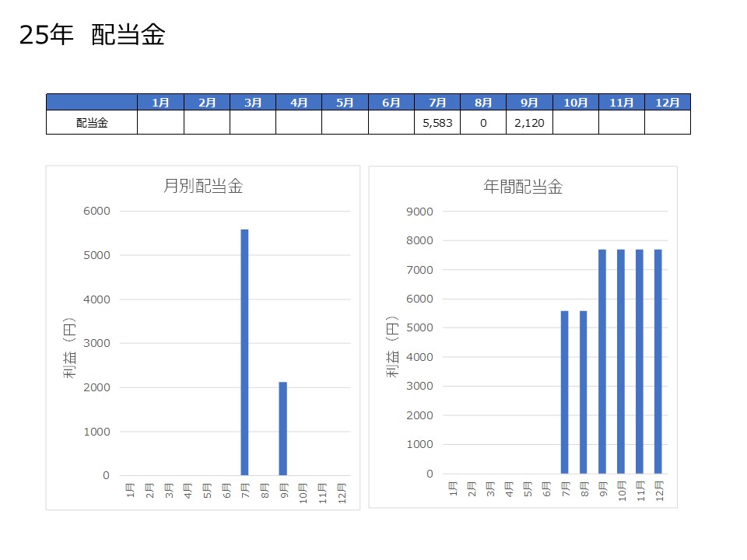Click the 利益（円） axis title of 月別配当金 chart

(70, 346)
